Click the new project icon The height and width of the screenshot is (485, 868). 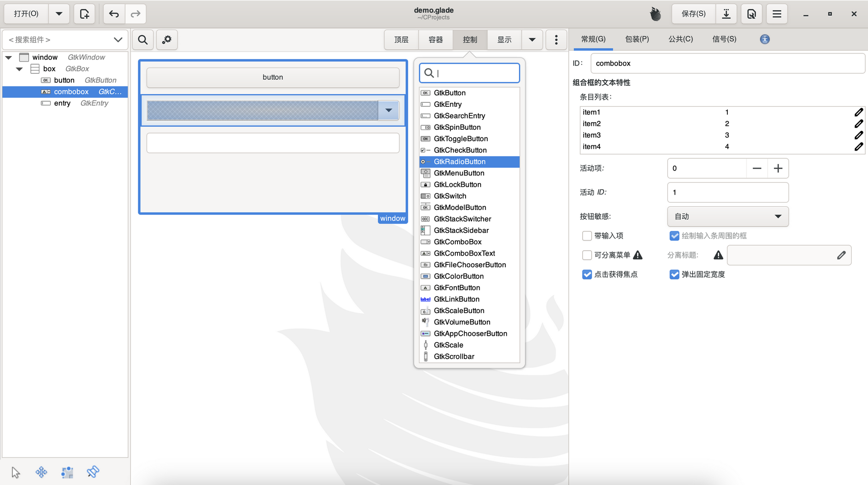pyautogui.click(x=85, y=14)
